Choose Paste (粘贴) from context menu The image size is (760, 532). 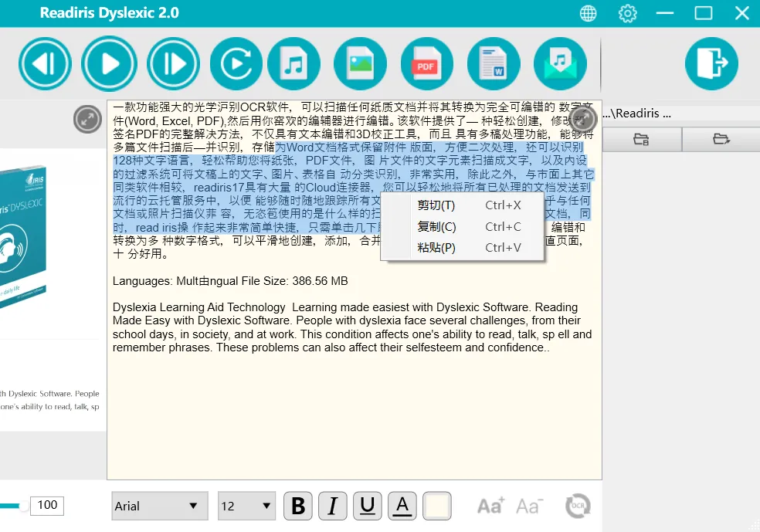[x=462, y=248]
